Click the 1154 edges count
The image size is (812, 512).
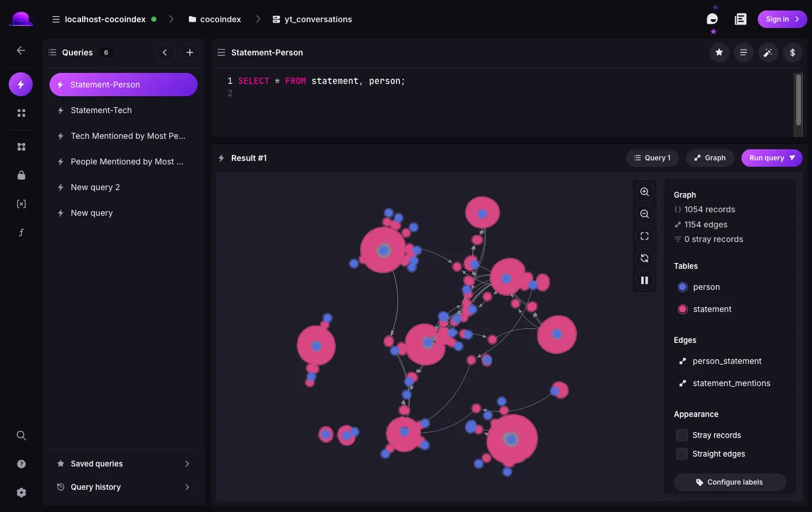click(706, 225)
